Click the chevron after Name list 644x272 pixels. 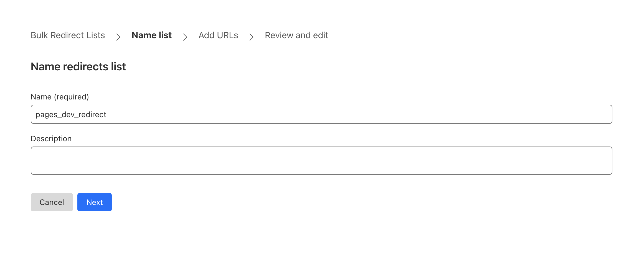(185, 37)
